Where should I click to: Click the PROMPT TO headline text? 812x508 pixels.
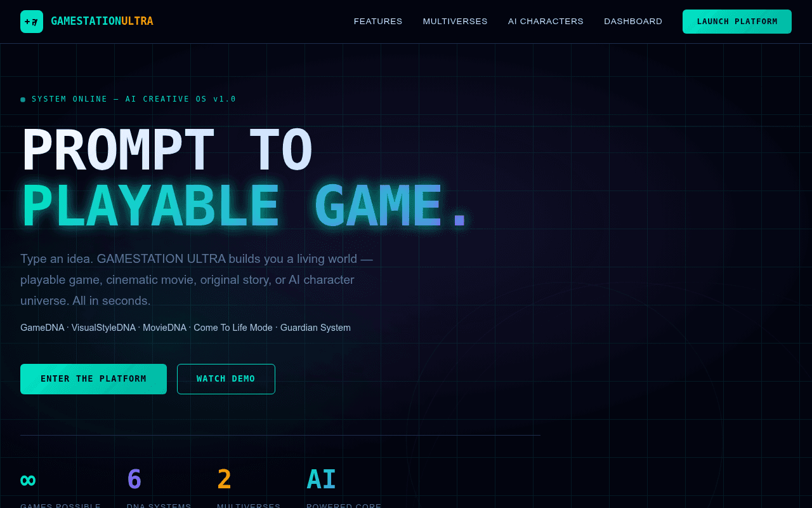(x=167, y=151)
